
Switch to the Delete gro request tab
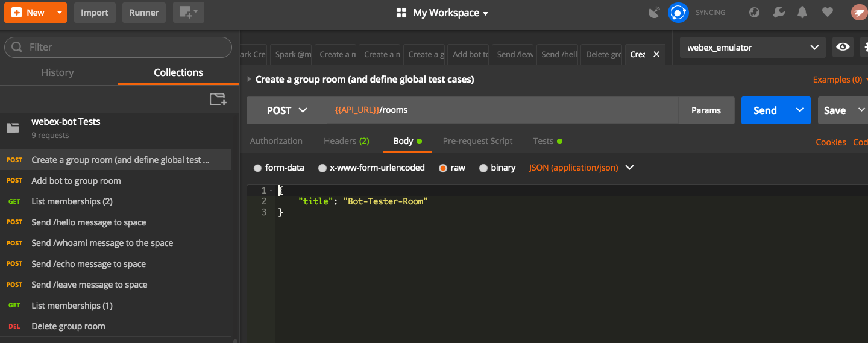(x=603, y=54)
